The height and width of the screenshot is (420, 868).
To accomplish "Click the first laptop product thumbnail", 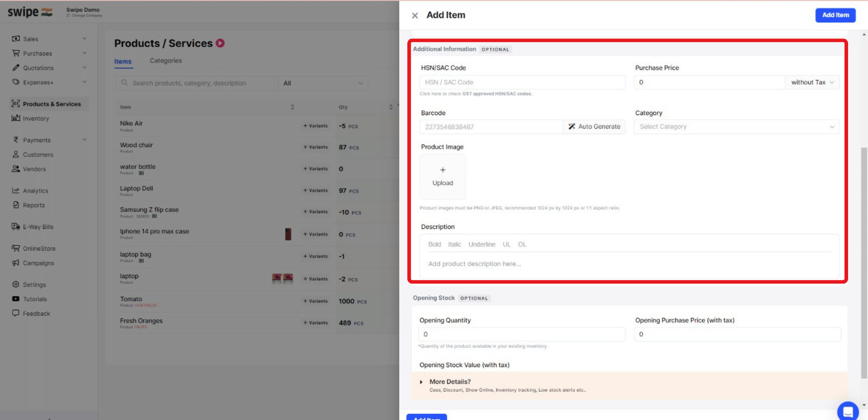I will 277,279.
